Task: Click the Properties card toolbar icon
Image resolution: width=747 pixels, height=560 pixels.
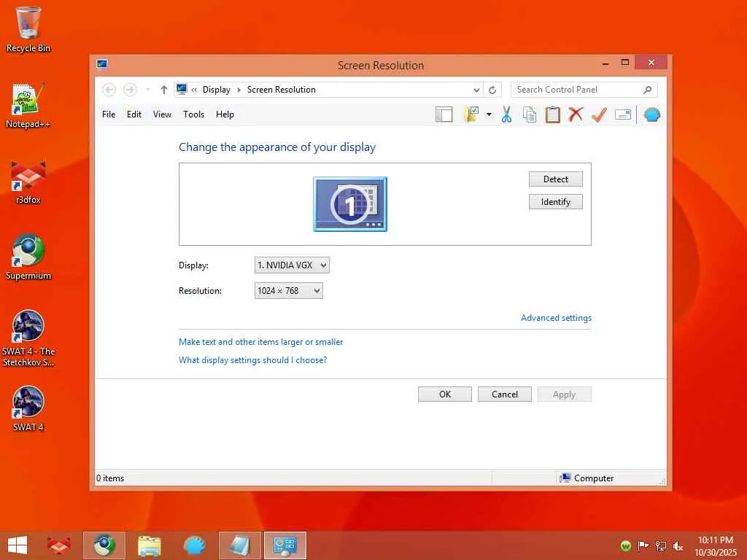Action: 623,114
